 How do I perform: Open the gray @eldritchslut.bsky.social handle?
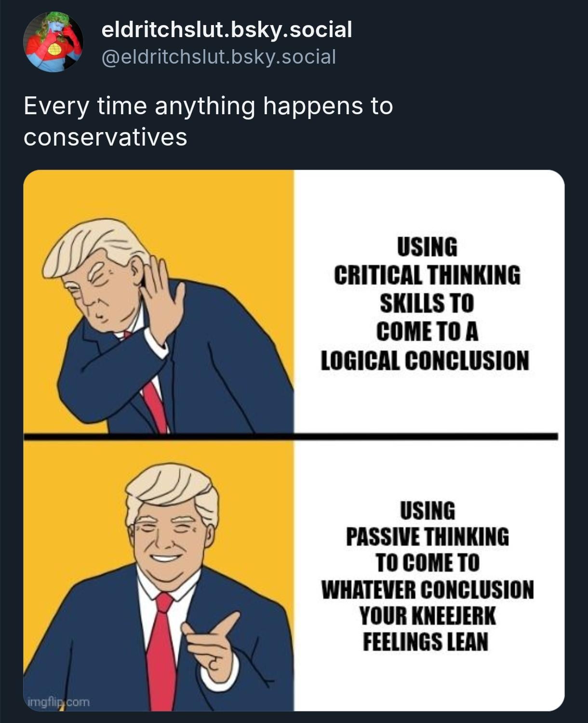point(218,57)
